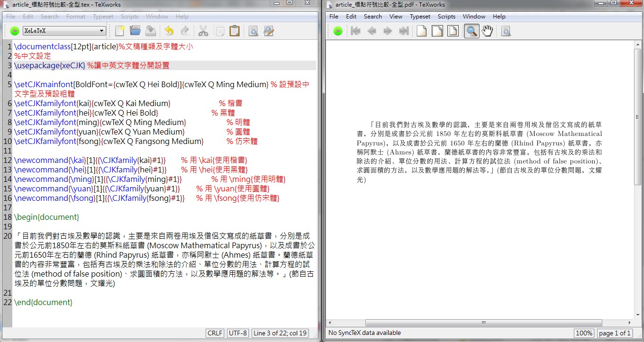Viewport: 644px width, 342px height.
Task: Click the Find icon in editor toolbar
Action: 254,31
